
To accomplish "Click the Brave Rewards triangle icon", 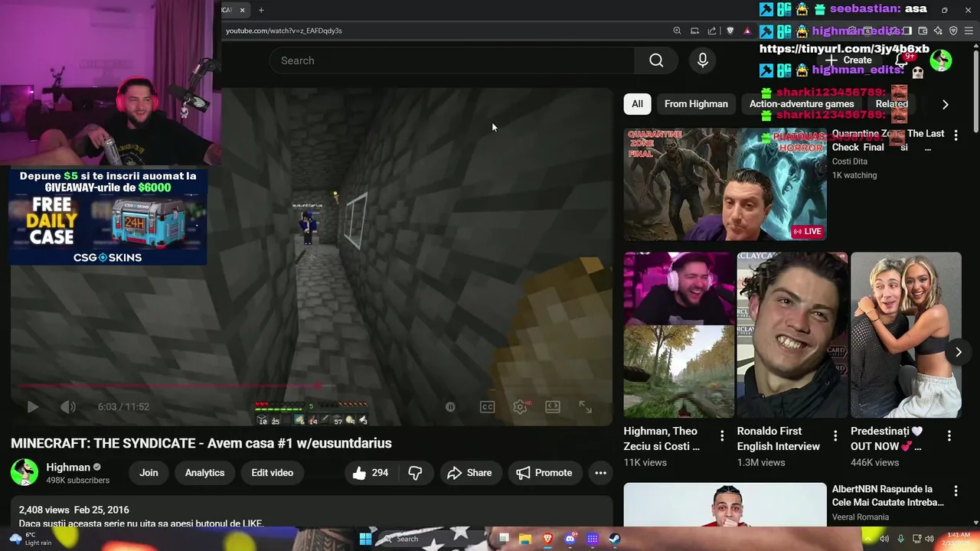I will pyautogui.click(x=747, y=31).
